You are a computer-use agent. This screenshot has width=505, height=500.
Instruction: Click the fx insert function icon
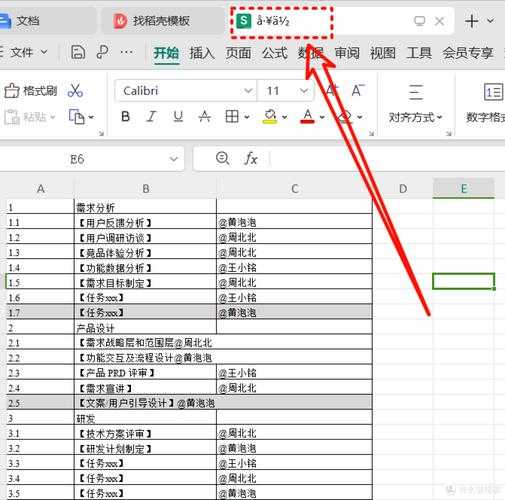point(251,159)
